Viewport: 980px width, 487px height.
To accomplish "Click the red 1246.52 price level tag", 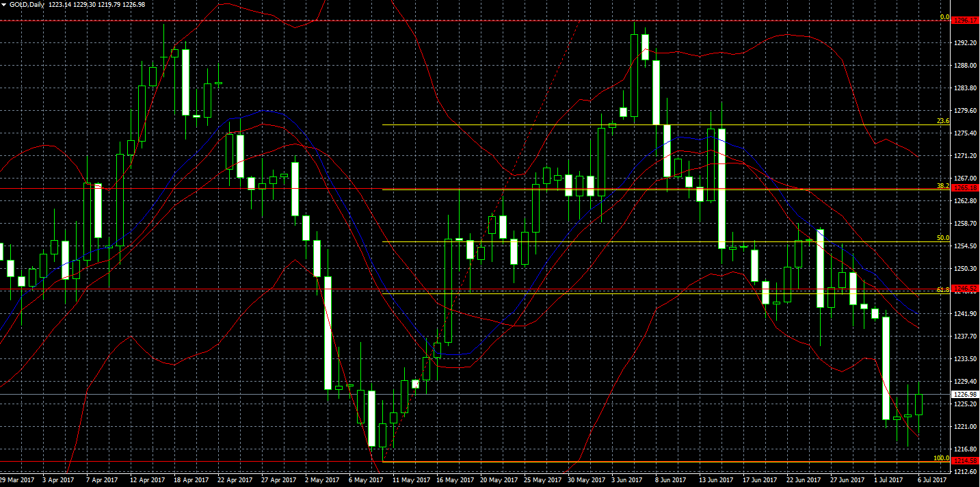I will tap(966, 289).
